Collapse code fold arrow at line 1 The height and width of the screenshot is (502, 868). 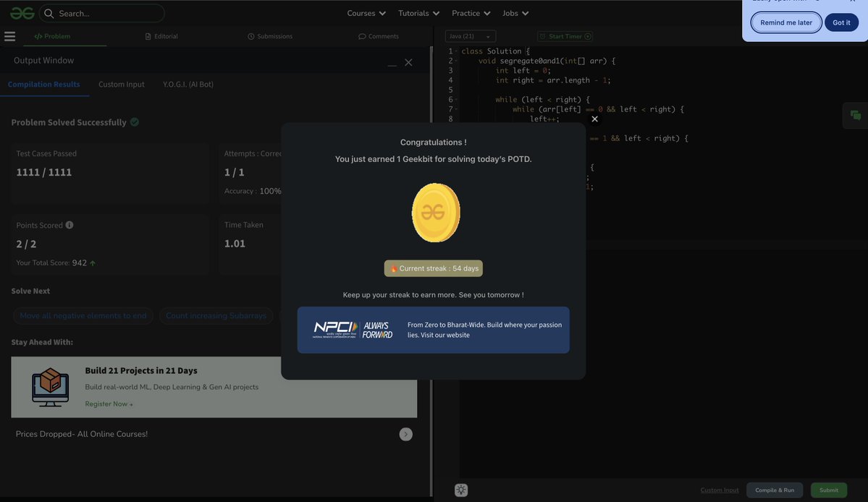pos(457,51)
